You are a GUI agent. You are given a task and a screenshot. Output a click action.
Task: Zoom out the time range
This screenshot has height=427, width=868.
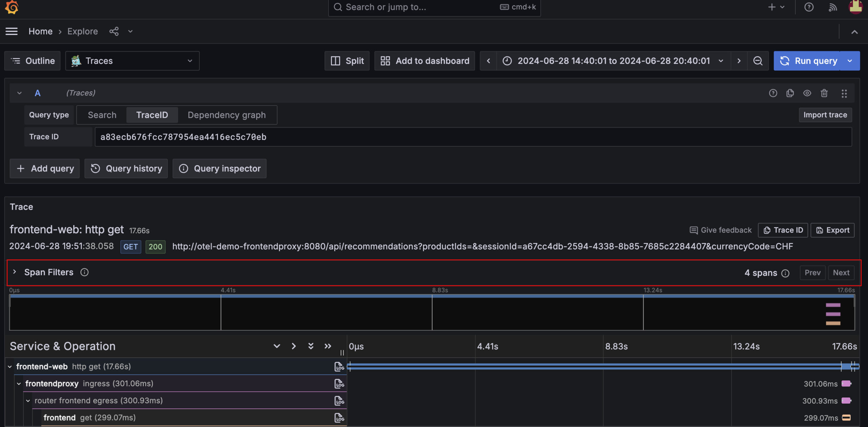click(x=758, y=61)
